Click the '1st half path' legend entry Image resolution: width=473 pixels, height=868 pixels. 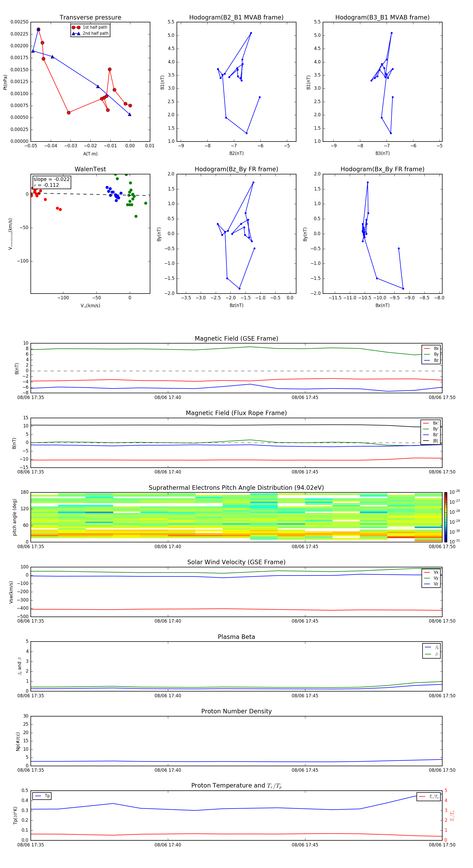pos(90,27)
